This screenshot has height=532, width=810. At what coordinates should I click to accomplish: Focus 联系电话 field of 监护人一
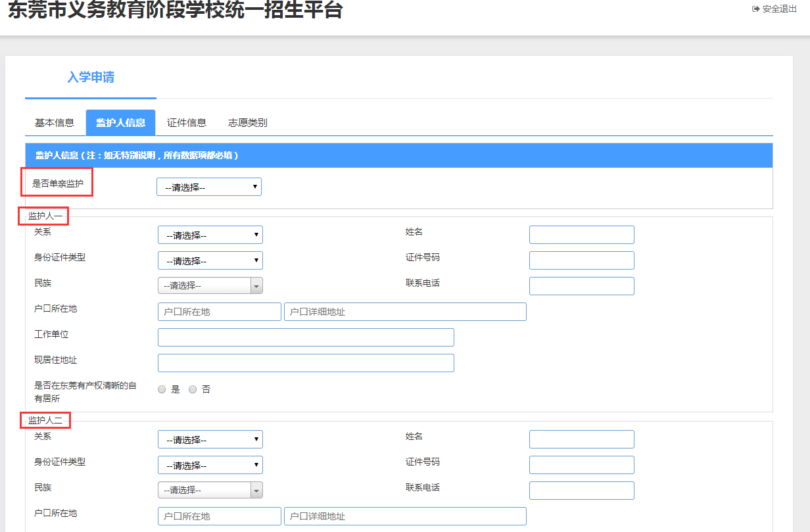point(582,286)
